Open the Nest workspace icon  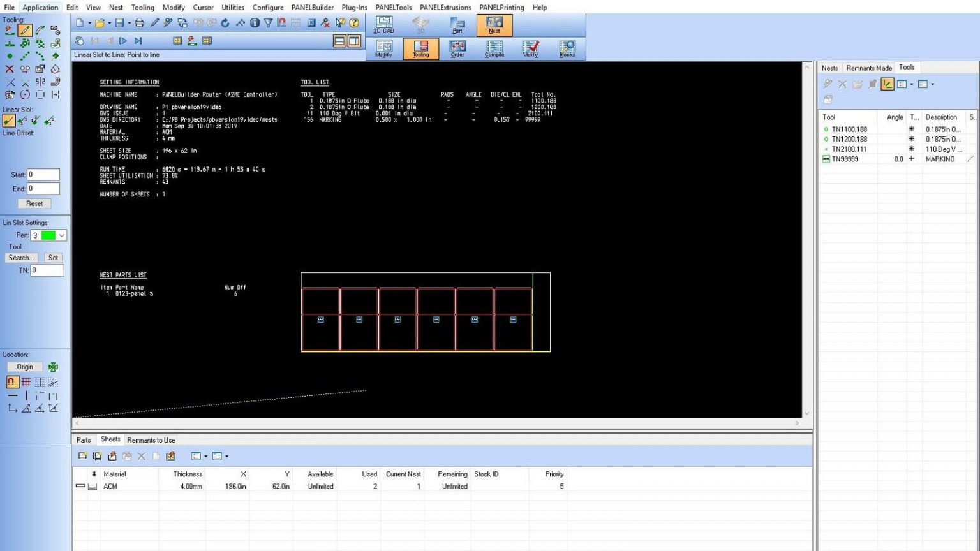click(494, 24)
